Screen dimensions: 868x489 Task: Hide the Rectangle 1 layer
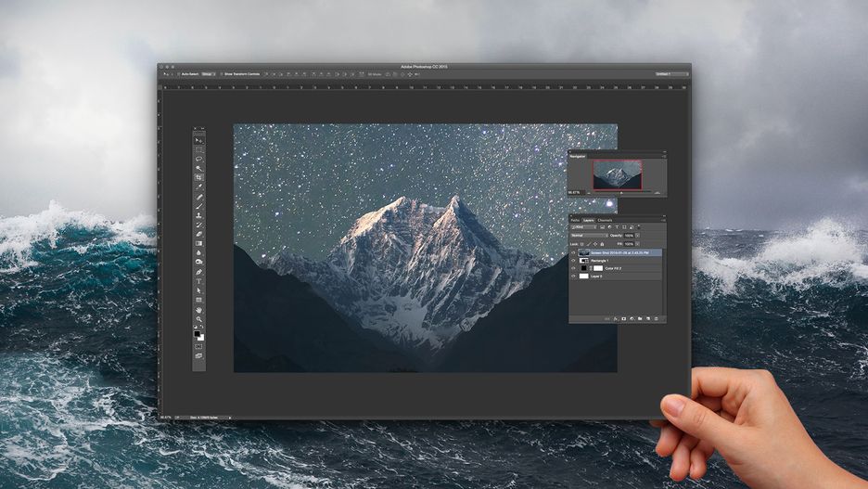(x=573, y=261)
